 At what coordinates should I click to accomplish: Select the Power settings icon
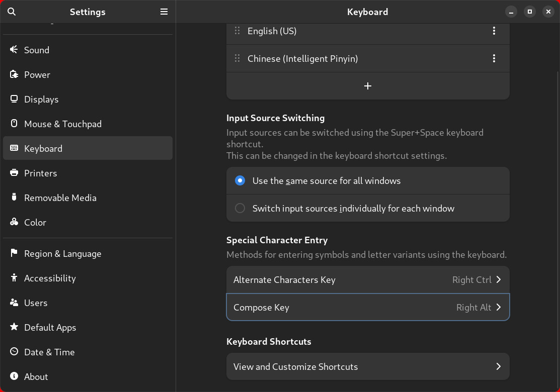coord(14,74)
